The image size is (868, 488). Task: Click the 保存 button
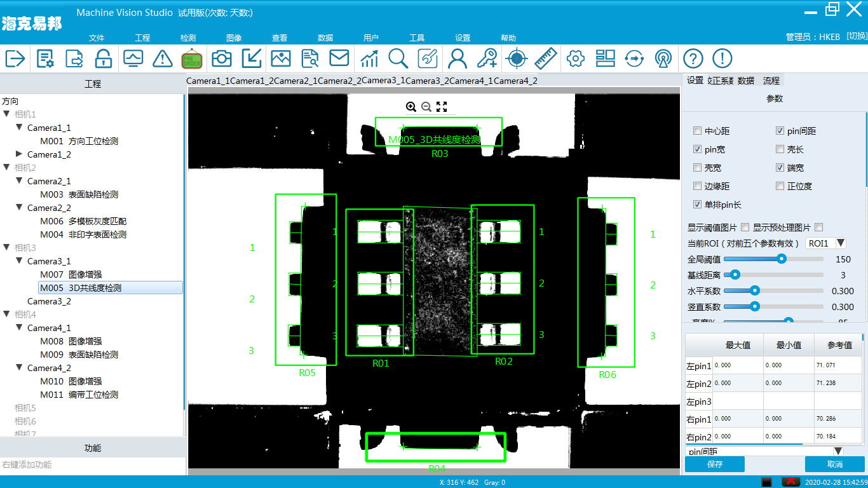715,464
